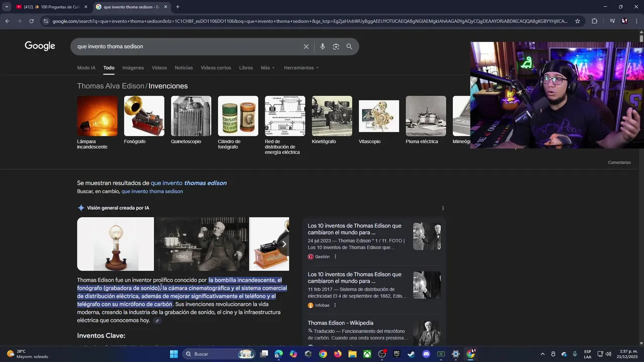This screenshot has height=362, width=644.
Task: Open the Thomas Edison - Wikipedia result
Action: pyautogui.click(x=341, y=323)
